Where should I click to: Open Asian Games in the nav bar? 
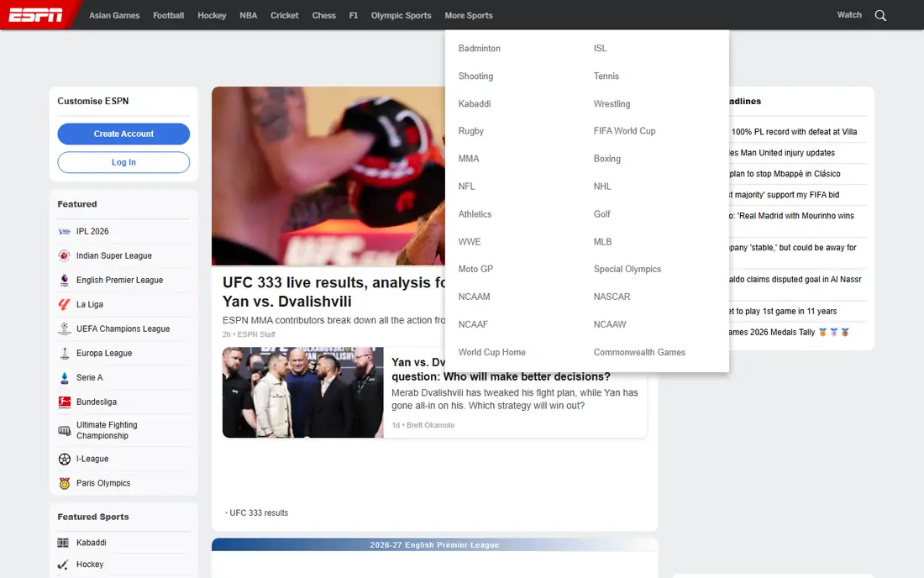(114, 15)
